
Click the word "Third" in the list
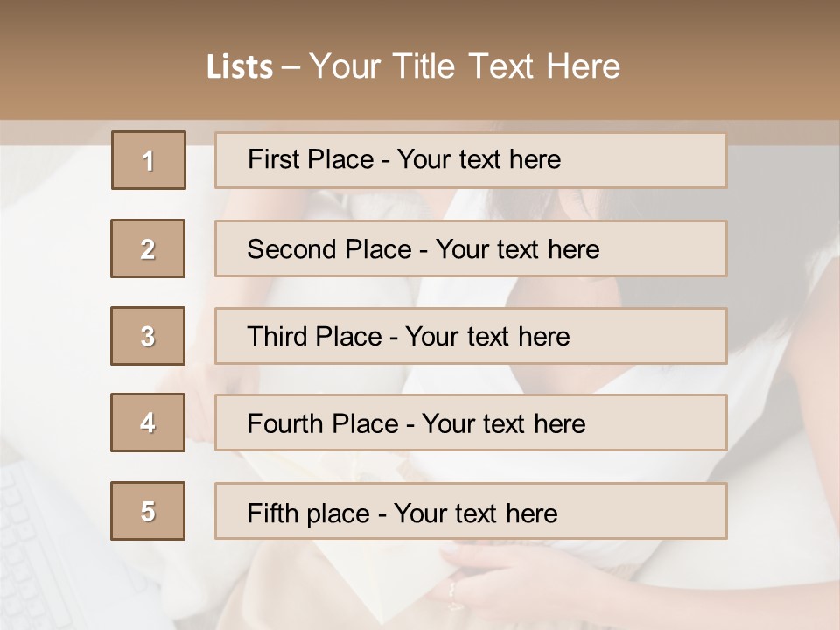(278, 337)
